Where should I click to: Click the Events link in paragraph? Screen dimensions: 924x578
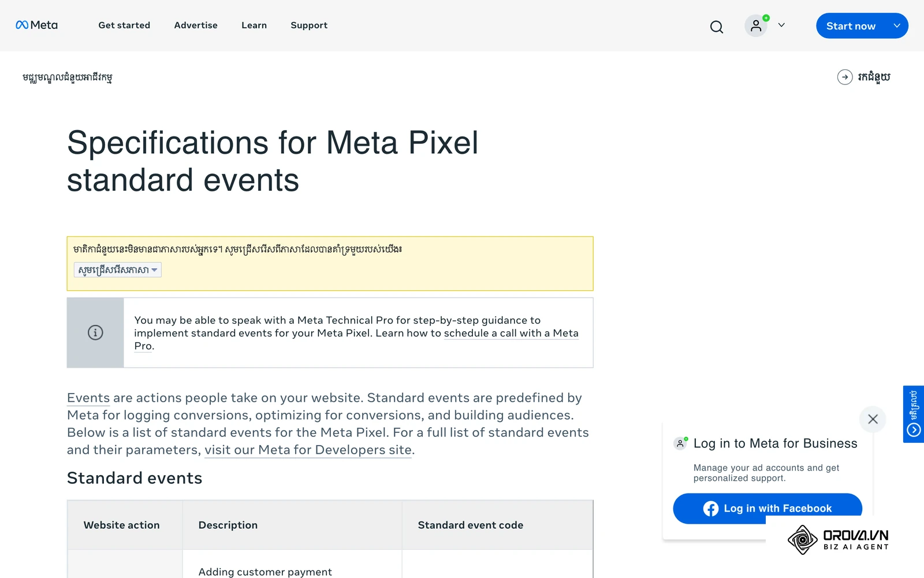coord(88,398)
